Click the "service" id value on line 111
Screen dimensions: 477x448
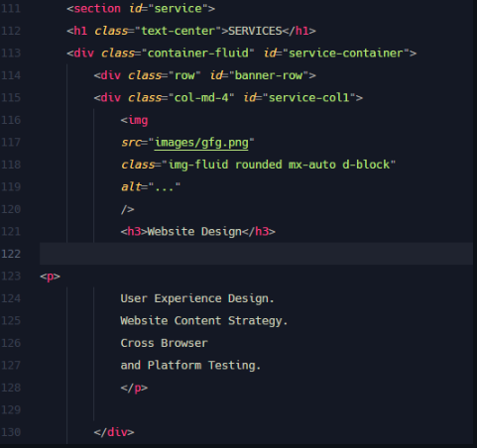tap(179, 9)
